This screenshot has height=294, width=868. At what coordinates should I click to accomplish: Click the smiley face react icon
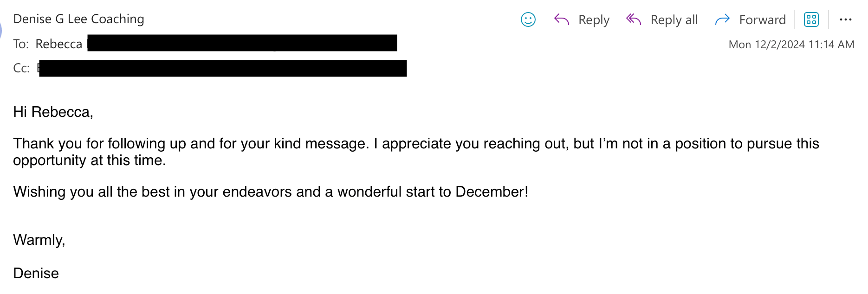[528, 19]
